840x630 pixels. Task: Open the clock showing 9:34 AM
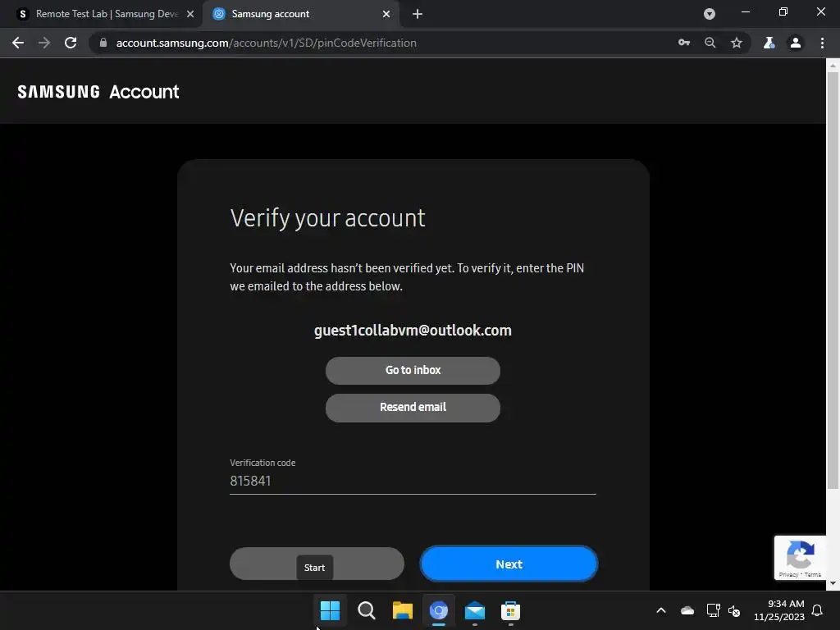pos(779,610)
